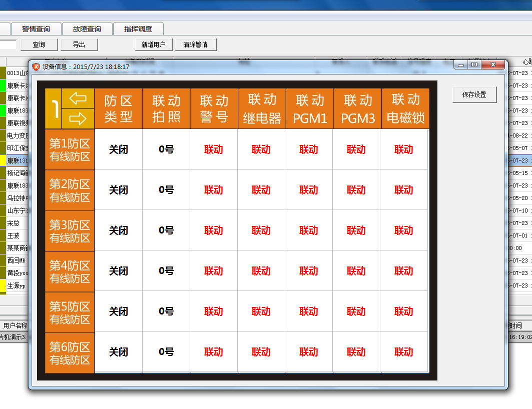Go to previous page with left arrow

click(78, 98)
